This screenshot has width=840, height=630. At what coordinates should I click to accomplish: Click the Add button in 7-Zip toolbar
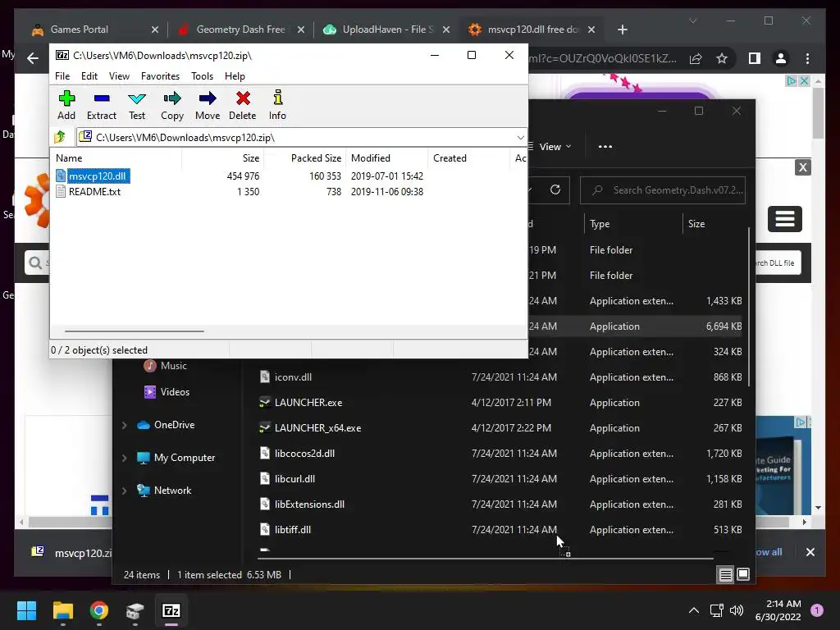pyautogui.click(x=66, y=106)
